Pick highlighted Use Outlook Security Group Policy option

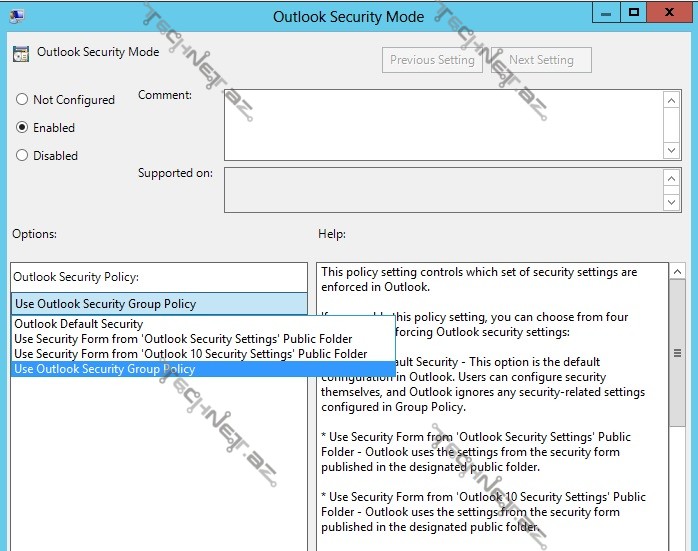point(105,369)
